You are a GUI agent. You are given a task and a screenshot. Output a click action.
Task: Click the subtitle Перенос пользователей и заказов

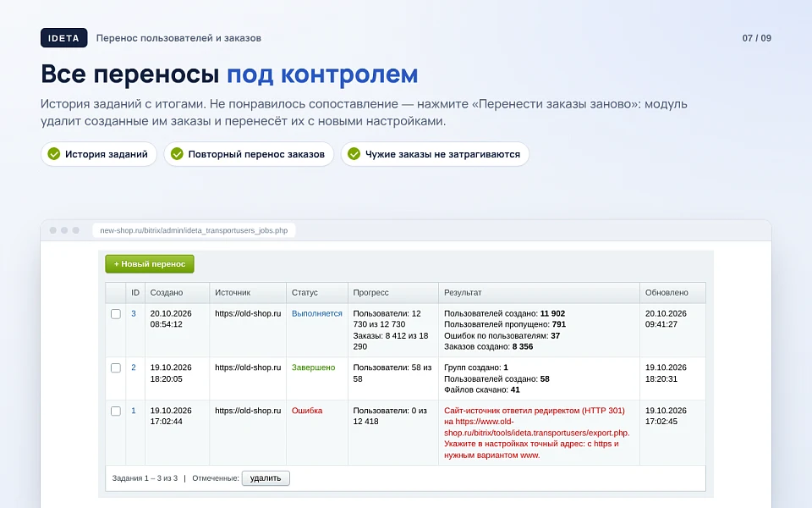[x=178, y=38]
